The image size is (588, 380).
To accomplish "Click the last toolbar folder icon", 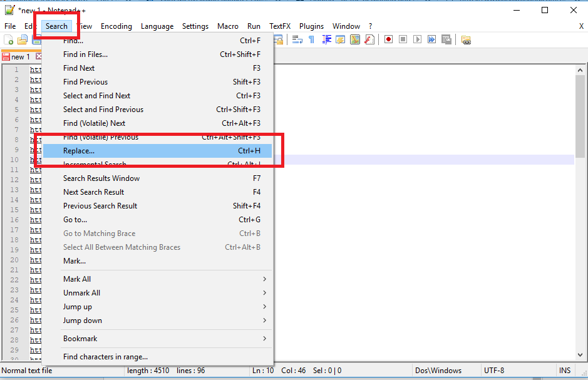I will point(466,39).
